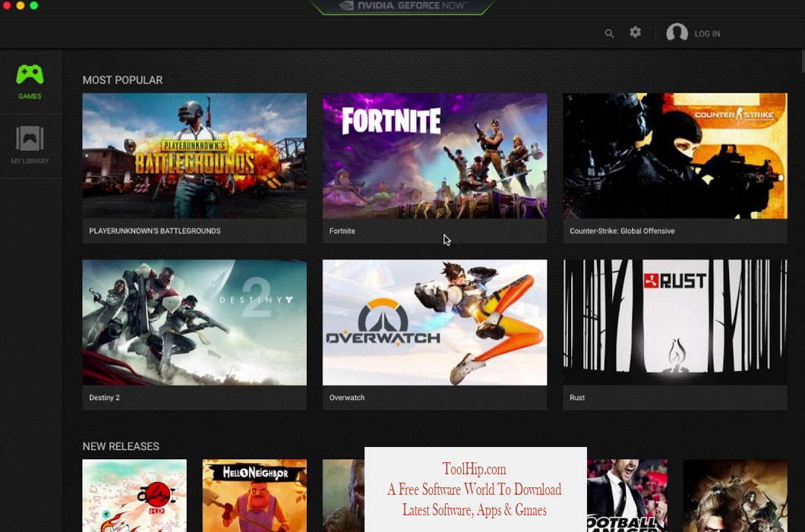
Task: Click the "Fortnite" caption under the cover
Action: coord(342,231)
